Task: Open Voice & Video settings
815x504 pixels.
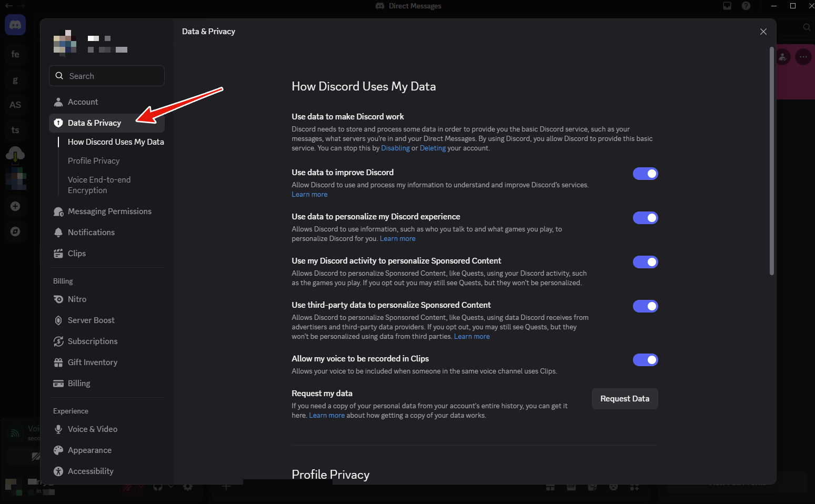Action: point(107,429)
